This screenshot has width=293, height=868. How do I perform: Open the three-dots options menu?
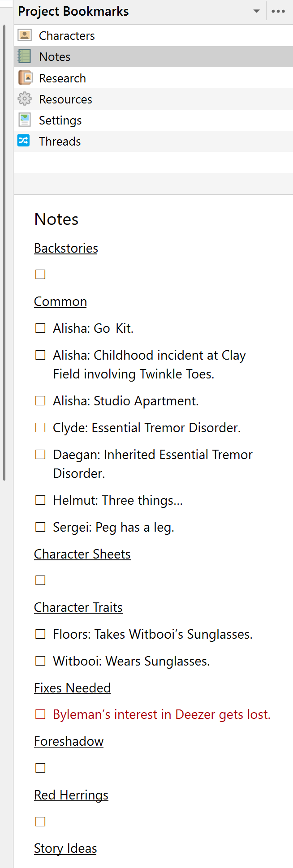pos(278,11)
